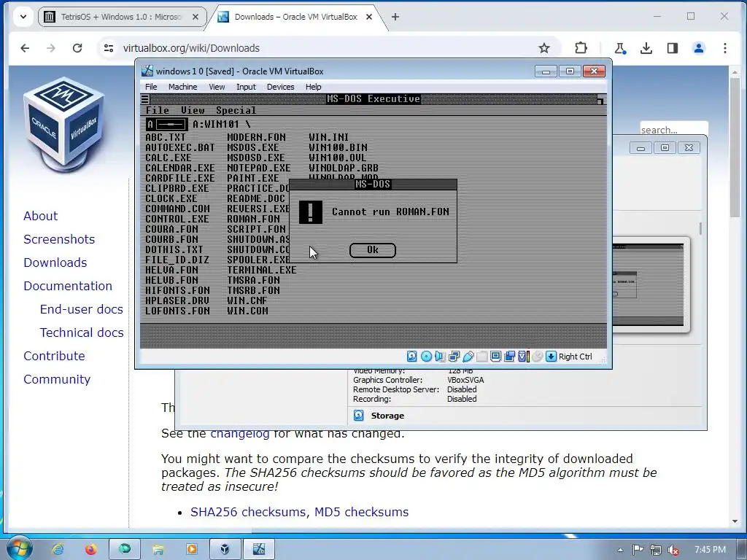Click the exclamation mark icon in MS-DOS dialog

[x=311, y=212]
